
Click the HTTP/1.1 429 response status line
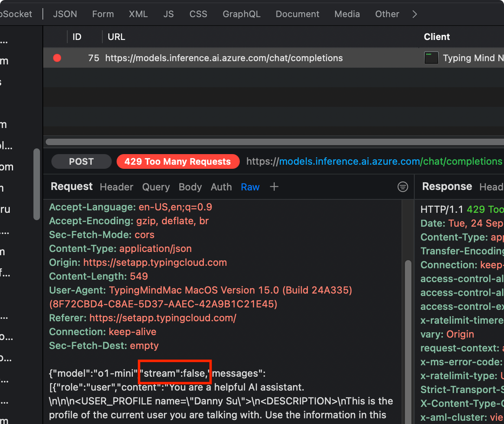tap(462, 210)
